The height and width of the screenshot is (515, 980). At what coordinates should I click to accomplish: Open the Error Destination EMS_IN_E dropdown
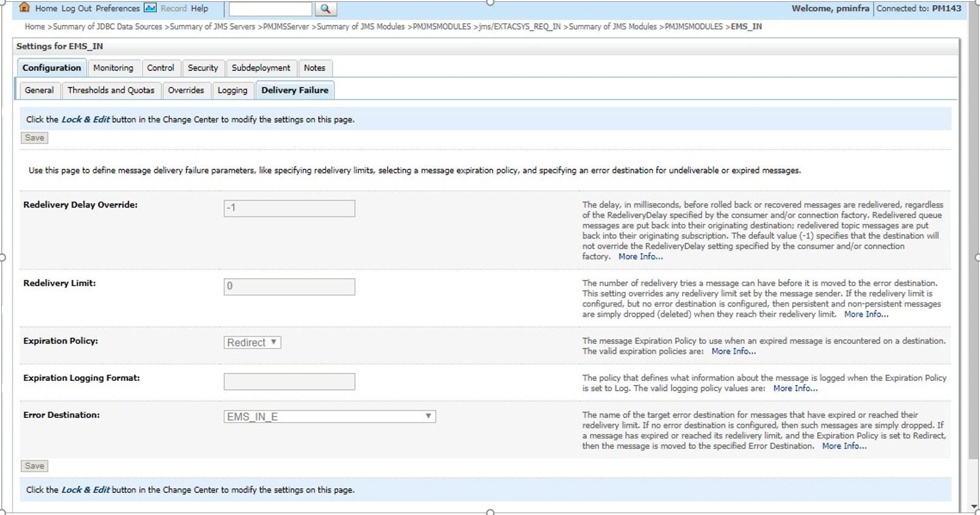(329, 417)
